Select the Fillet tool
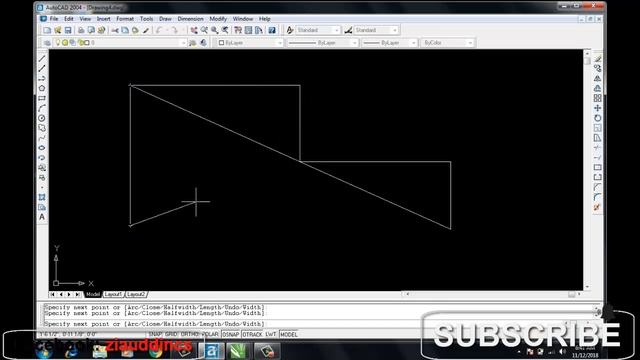640x360 pixels. [x=598, y=198]
